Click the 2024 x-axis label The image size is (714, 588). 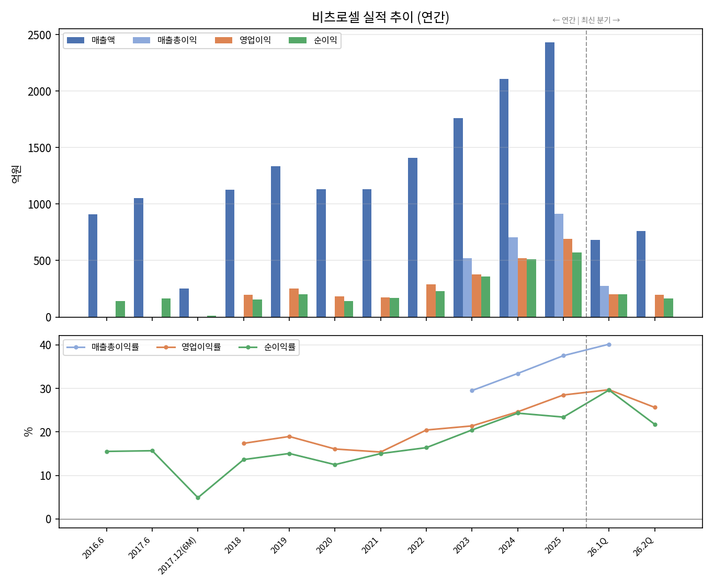(508, 545)
